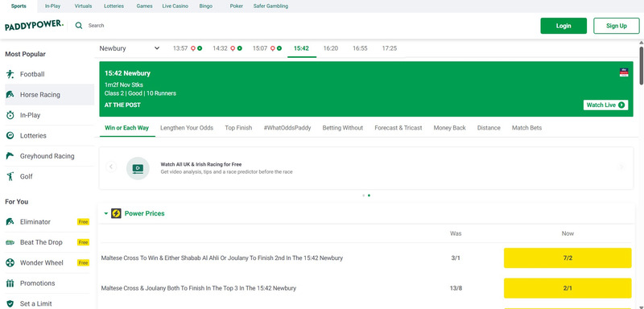The image size is (644, 309).
Task: Click the Maltese Cross & Joulany top 3 text
Action: tap(198, 288)
